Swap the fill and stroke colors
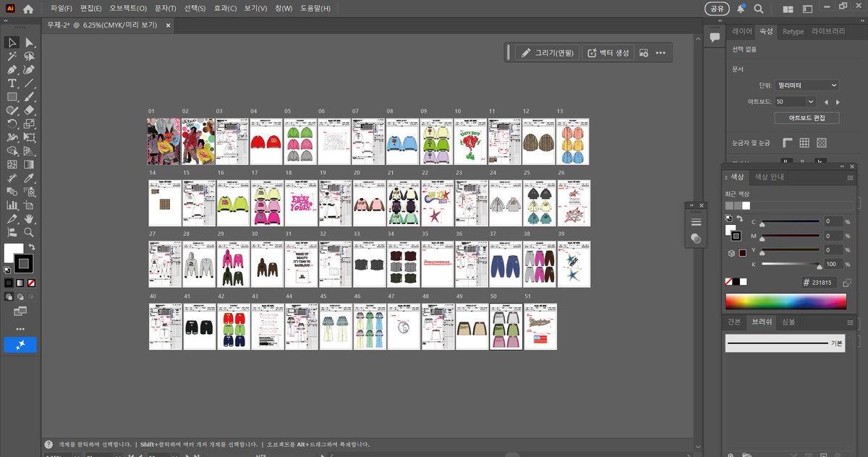The height and width of the screenshot is (457, 868). (32, 245)
